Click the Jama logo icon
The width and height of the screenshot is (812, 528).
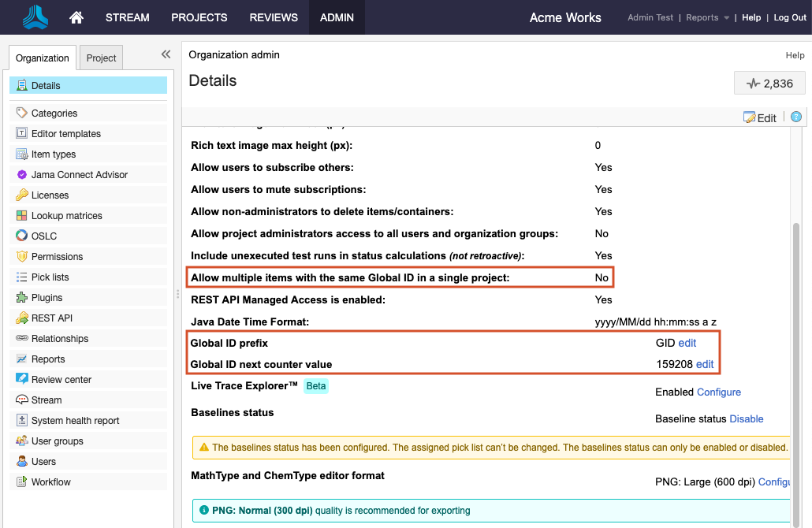point(35,17)
